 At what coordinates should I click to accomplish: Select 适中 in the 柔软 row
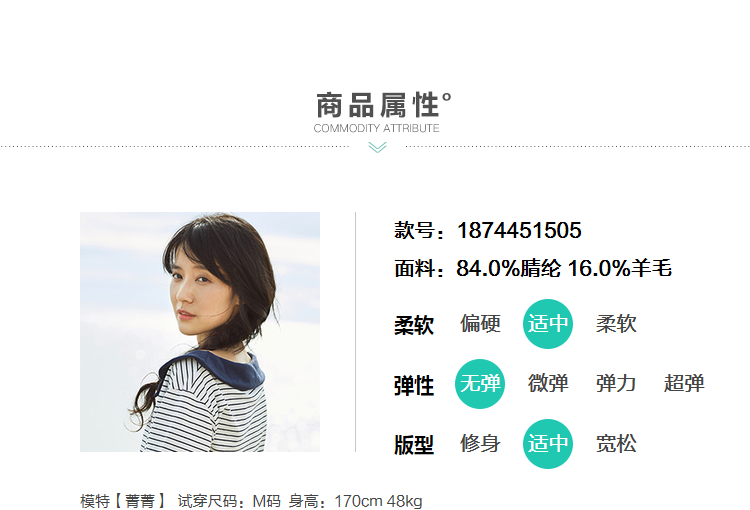(548, 324)
